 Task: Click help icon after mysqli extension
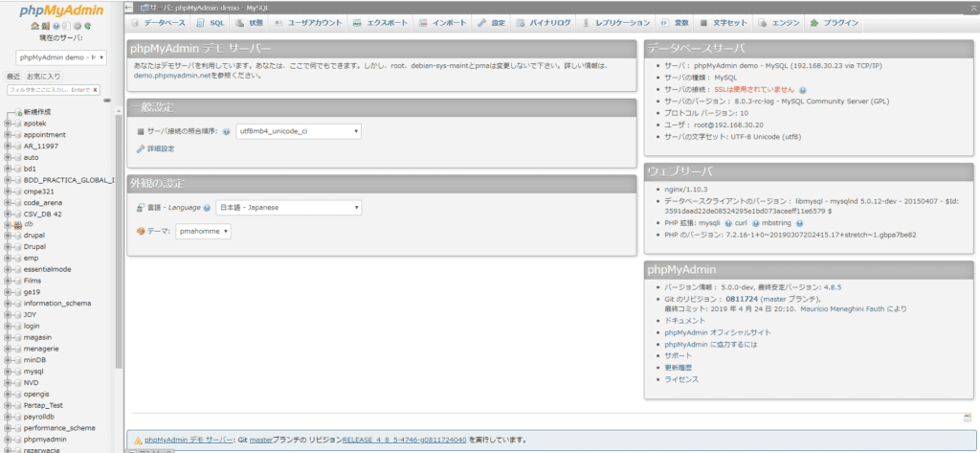728,223
